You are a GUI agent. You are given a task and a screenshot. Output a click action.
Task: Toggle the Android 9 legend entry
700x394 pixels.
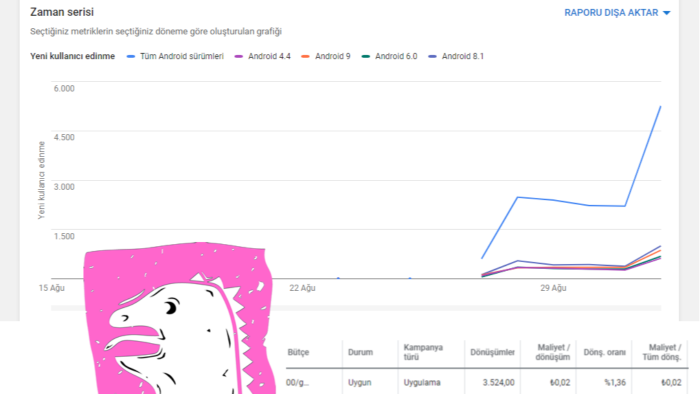pos(326,56)
